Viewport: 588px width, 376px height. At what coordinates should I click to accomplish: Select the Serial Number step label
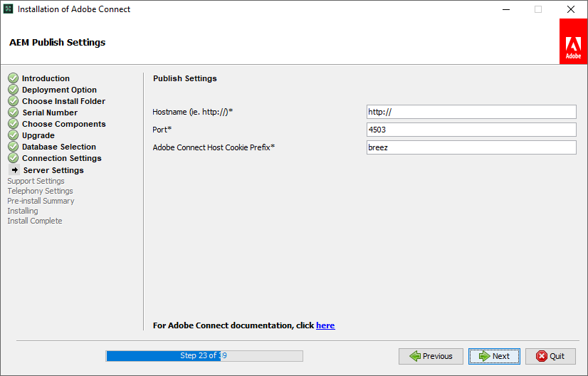point(50,113)
